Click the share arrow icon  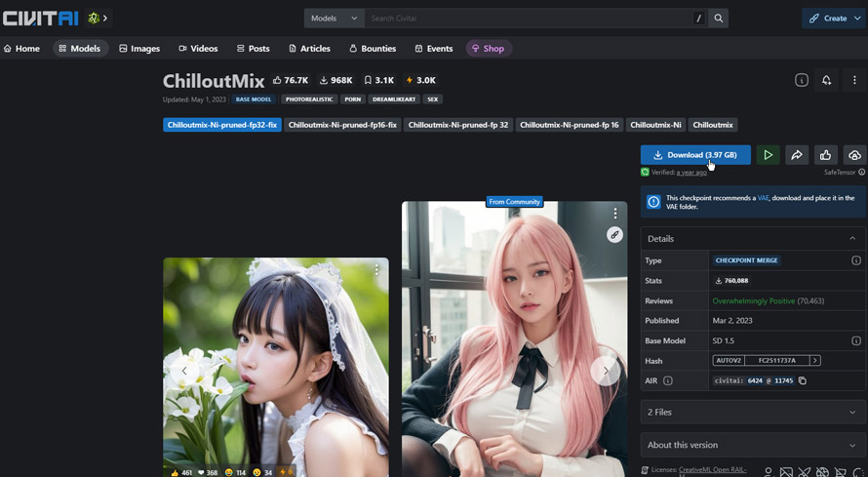[797, 155]
